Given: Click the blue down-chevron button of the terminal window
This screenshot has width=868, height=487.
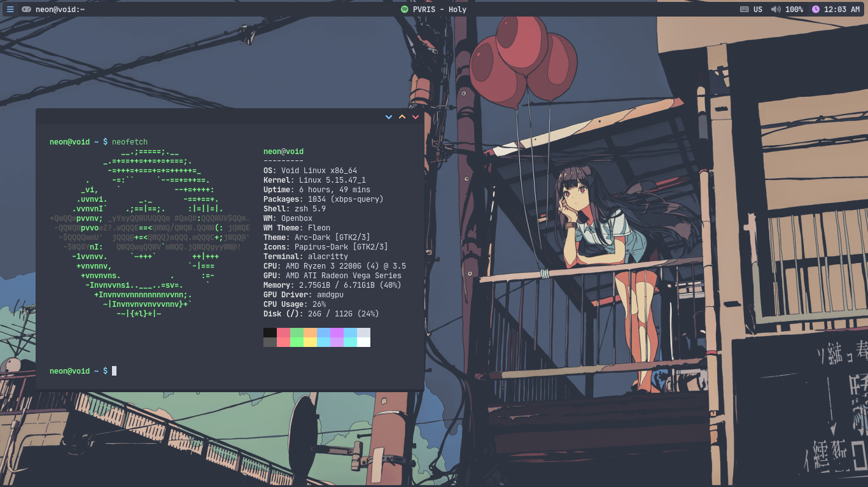Looking at the screenshot, I should coord(389,117).
